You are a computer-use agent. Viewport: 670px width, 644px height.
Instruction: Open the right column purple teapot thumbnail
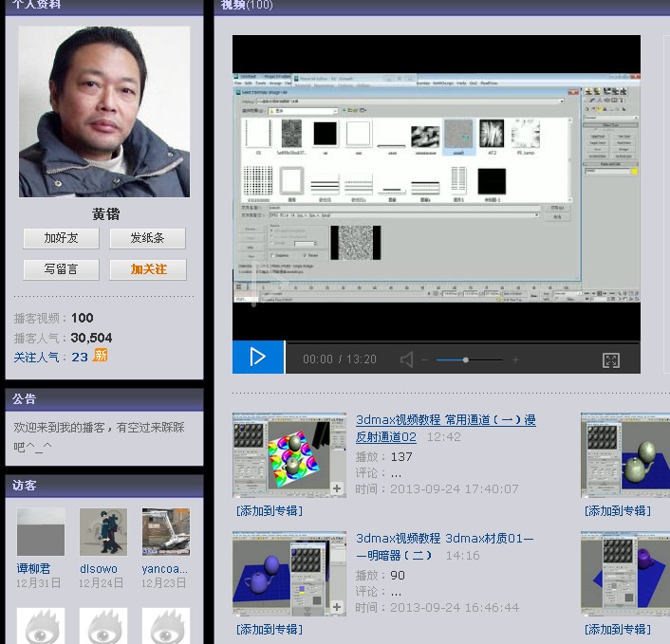(x=625, y=574)
